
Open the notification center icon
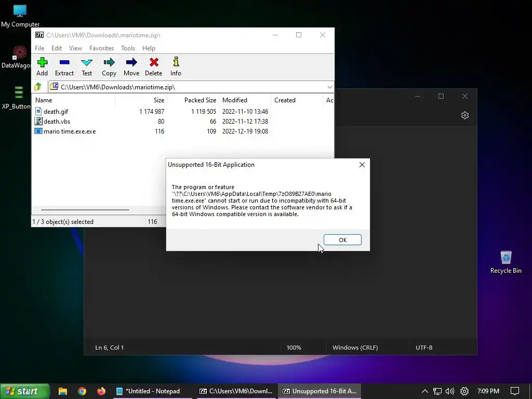515,391
